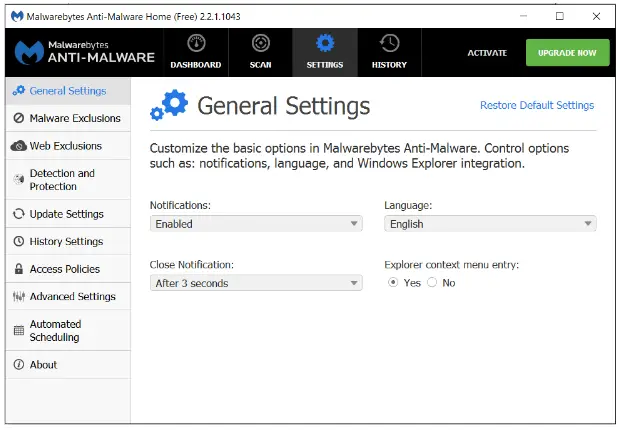Click the refresh icon beside Update Settings

pyautogui.click(x=19, y=214)
